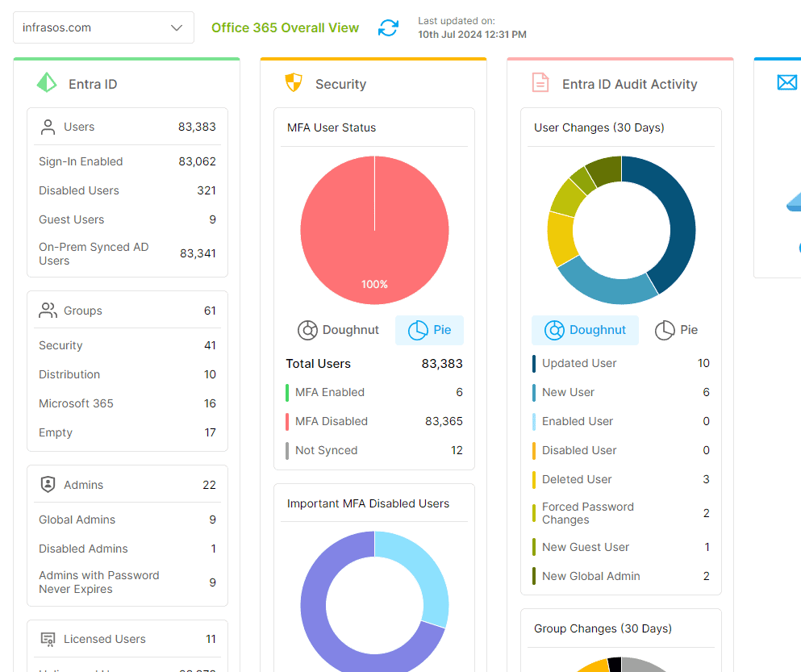Screen dimensions: 801x672
Task: Click the Groups people icon
Action: click(48, 311)
